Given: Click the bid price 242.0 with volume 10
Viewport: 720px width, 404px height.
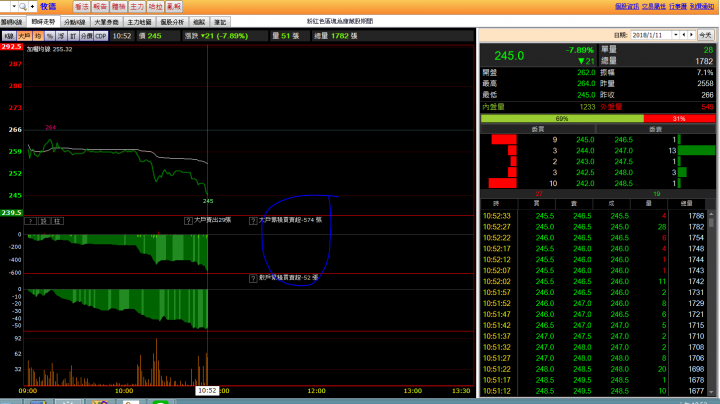Looking at the screenshot, I should (585, 184).
